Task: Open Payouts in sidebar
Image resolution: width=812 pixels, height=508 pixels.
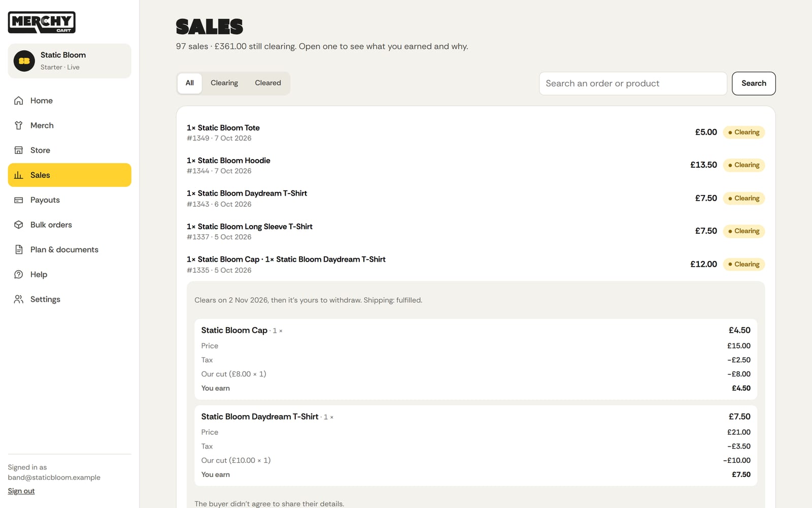Action: pos(70,200)
